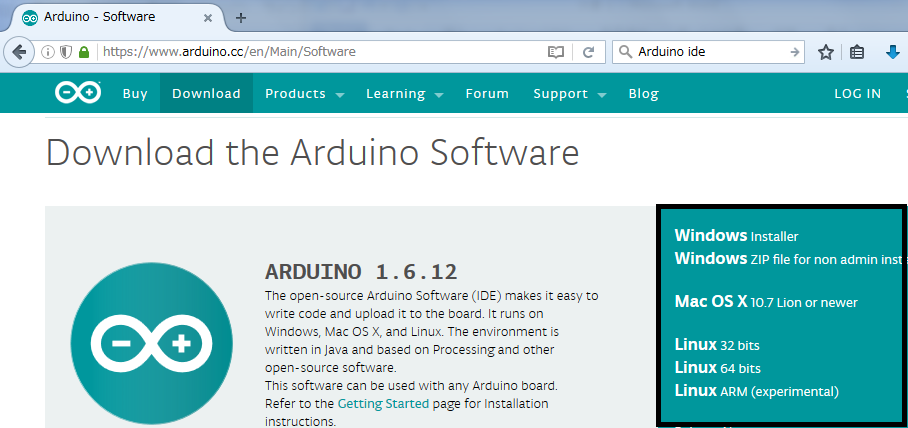Image resolution: width=908 pixels, height=428 pixels.
Task: Open a new tab with the plus button
Action: [241, 18]
